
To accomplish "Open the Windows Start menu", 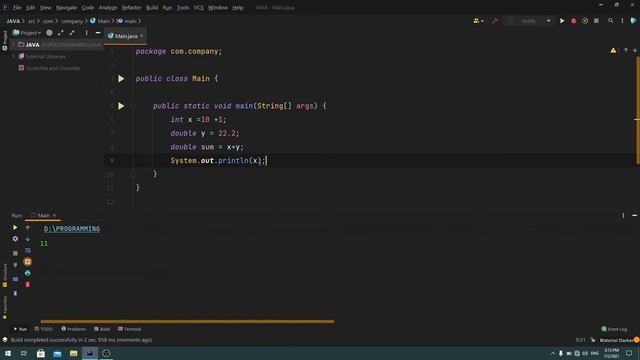I will pyautogui.click(x=8, y=353).
